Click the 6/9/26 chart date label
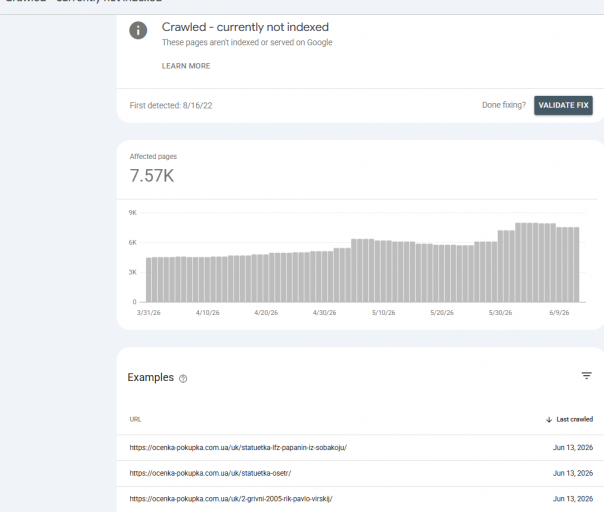604x512 pixels. coord(559,312)
